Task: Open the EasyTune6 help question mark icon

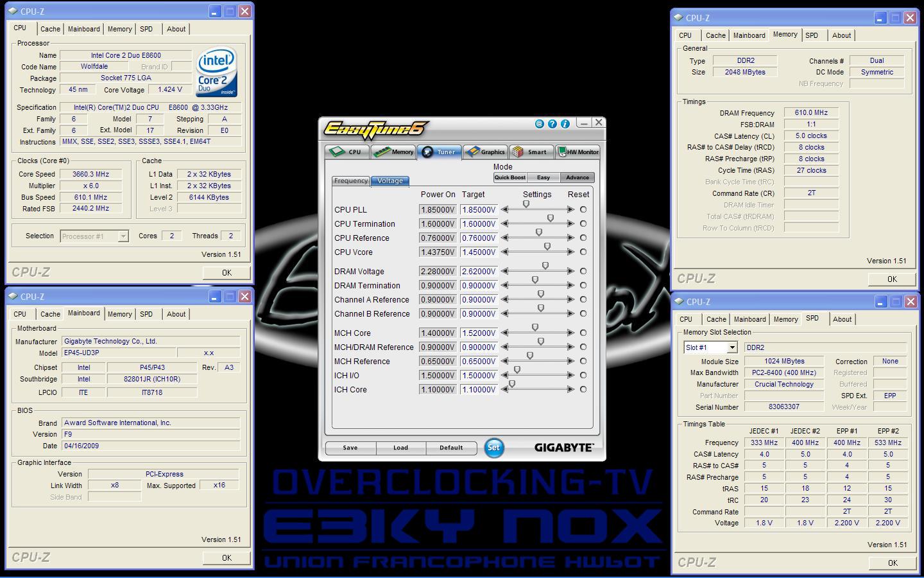Action: (552, 124)
